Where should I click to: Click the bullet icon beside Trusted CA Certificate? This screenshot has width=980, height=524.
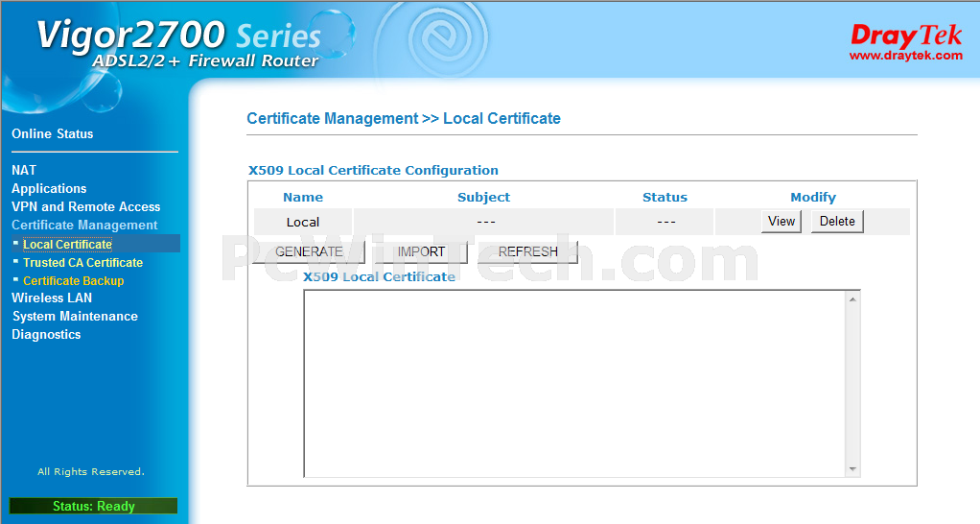15,261
